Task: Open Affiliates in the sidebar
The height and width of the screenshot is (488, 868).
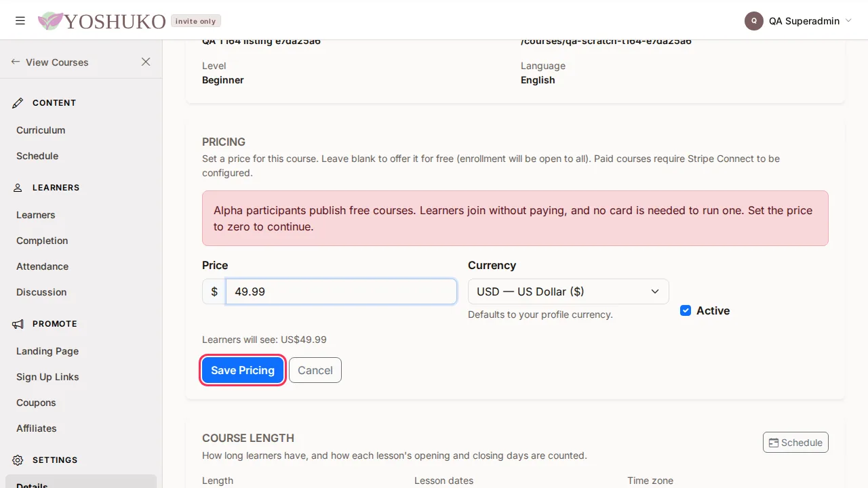Action: (37, 428)
